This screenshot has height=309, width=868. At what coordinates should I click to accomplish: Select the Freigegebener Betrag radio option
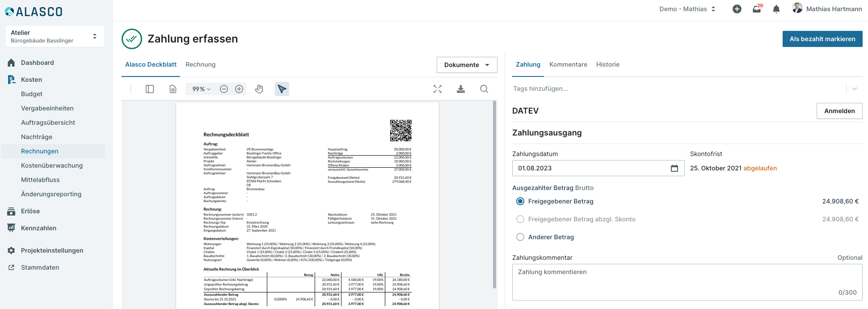[520, 201]
